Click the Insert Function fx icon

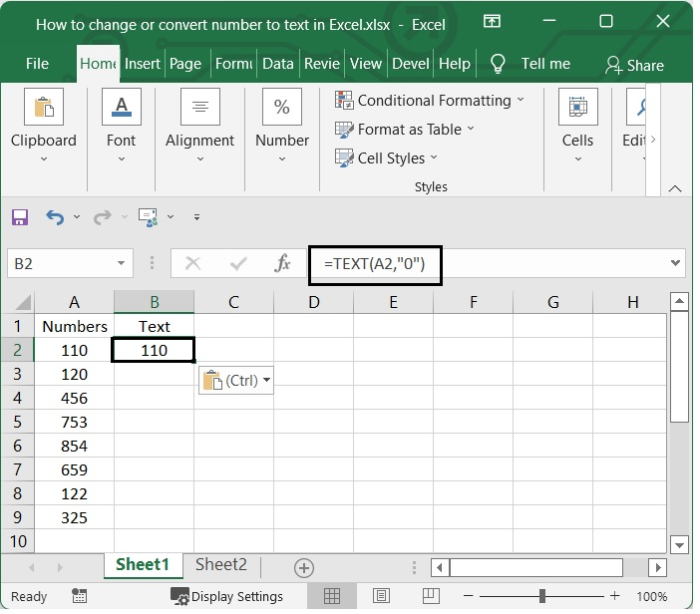click(282, 263)
